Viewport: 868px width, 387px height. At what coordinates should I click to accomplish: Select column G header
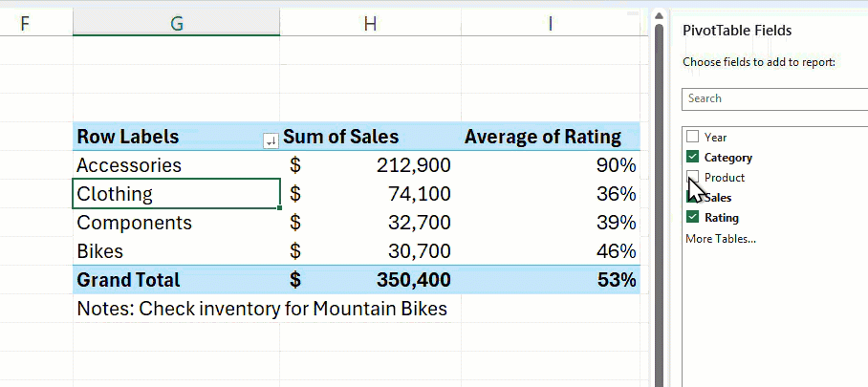[x=176, y=23]
